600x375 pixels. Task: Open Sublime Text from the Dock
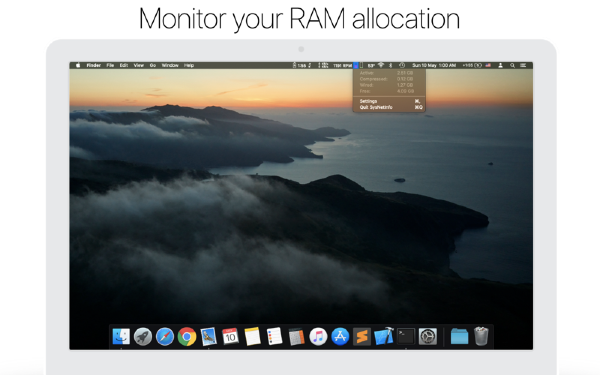pyautogui.click(x=362, y=337)
